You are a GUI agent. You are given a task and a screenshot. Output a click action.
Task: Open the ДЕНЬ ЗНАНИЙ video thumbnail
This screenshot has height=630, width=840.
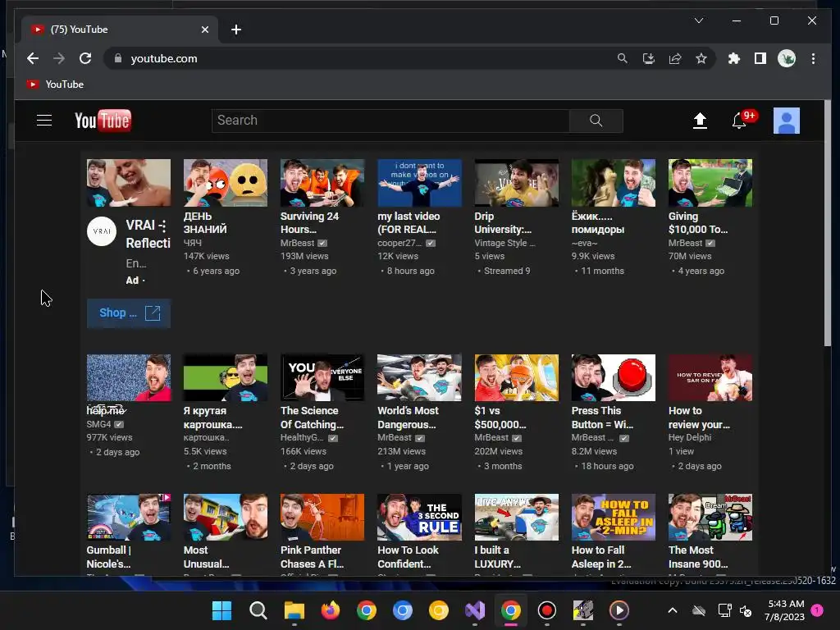click(226, 183)
